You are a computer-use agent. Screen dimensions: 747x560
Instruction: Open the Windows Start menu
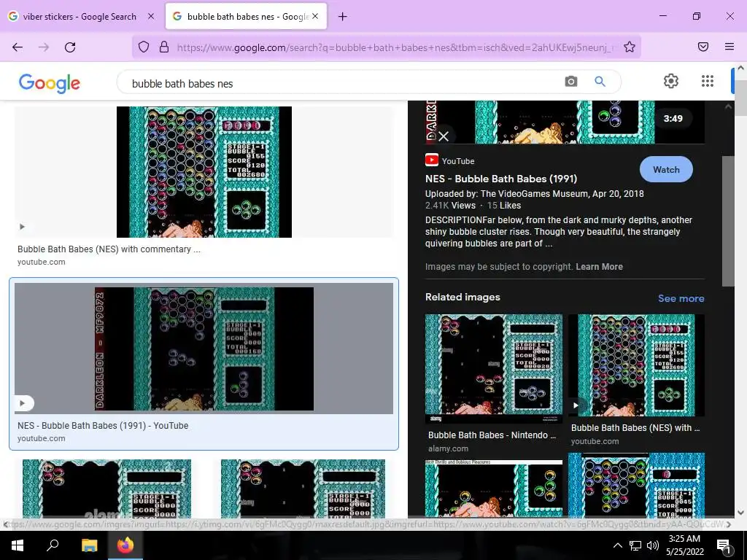coord(18,545)
